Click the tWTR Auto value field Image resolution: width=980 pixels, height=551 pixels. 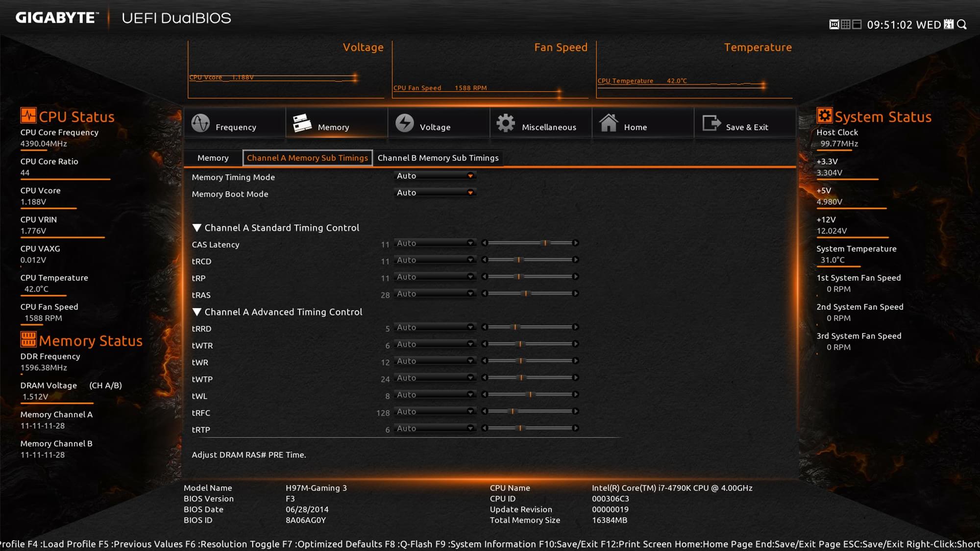click(435, 344)
